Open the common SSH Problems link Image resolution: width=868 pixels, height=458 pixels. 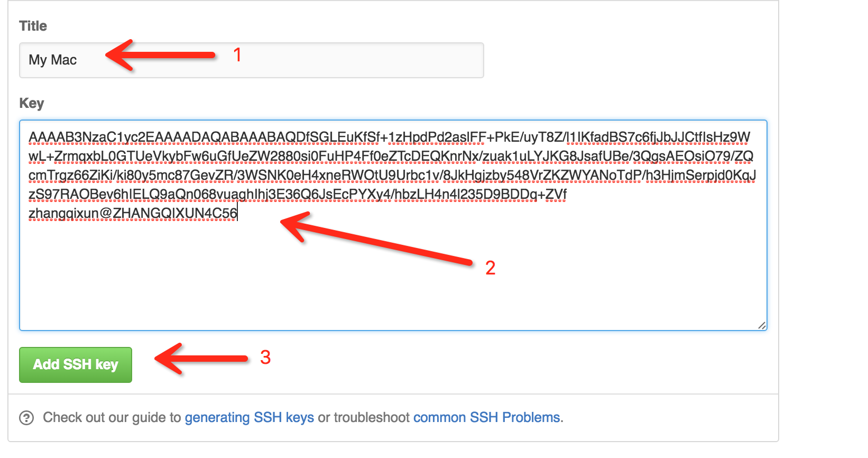point(486,417)
